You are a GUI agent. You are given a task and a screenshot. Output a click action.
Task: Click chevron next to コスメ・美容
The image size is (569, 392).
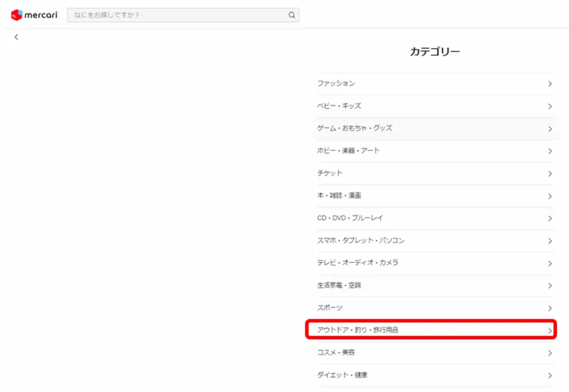(549, 354)
